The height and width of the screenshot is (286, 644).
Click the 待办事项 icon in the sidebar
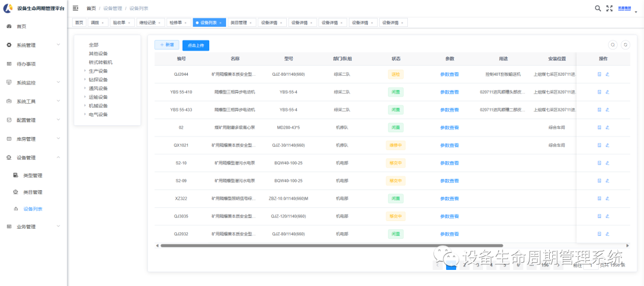[9, 64]
